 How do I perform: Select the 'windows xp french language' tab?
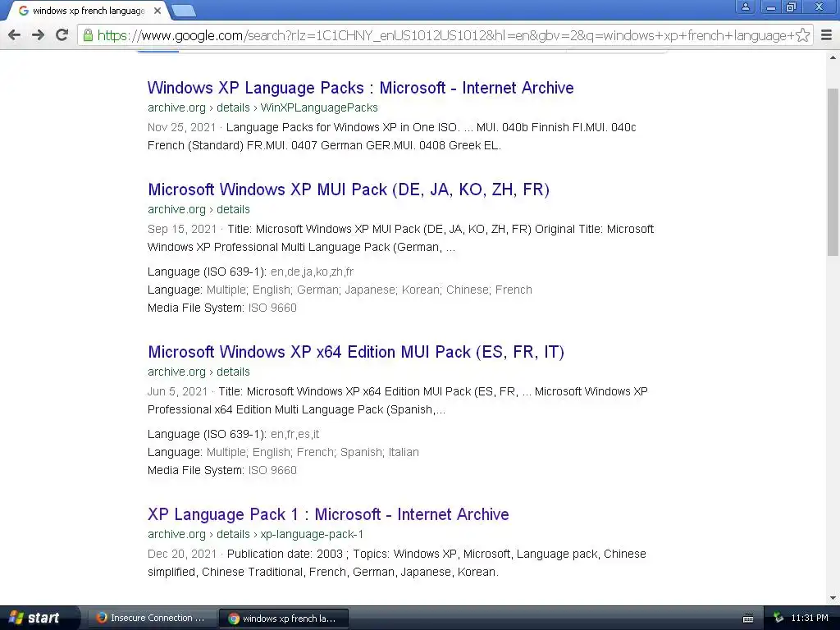tap(89, 11)
